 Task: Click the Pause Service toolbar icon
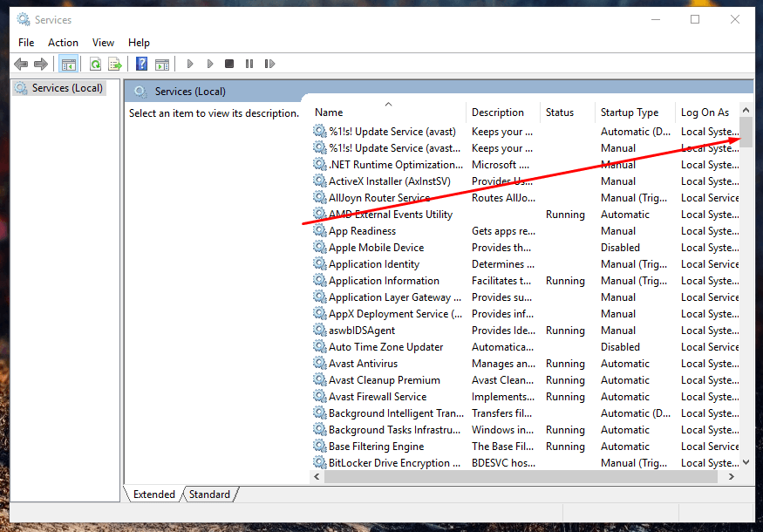tap(249, 64)
